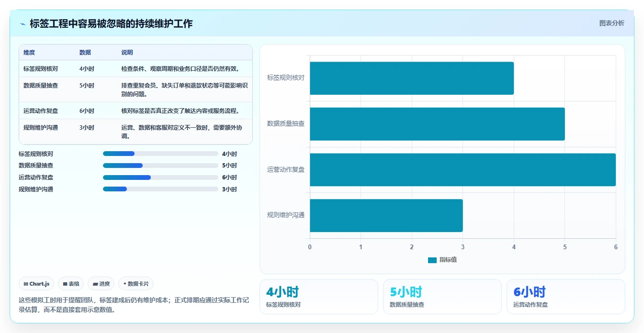Click the 数据 column header
Viewport: 644px width, 333px height.
(x=85, y=52)
